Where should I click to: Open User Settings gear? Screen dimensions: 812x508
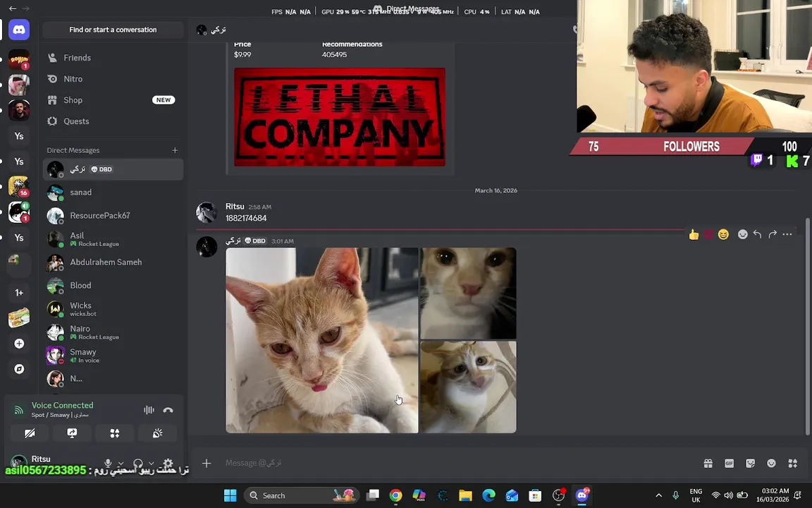(168, 463)
